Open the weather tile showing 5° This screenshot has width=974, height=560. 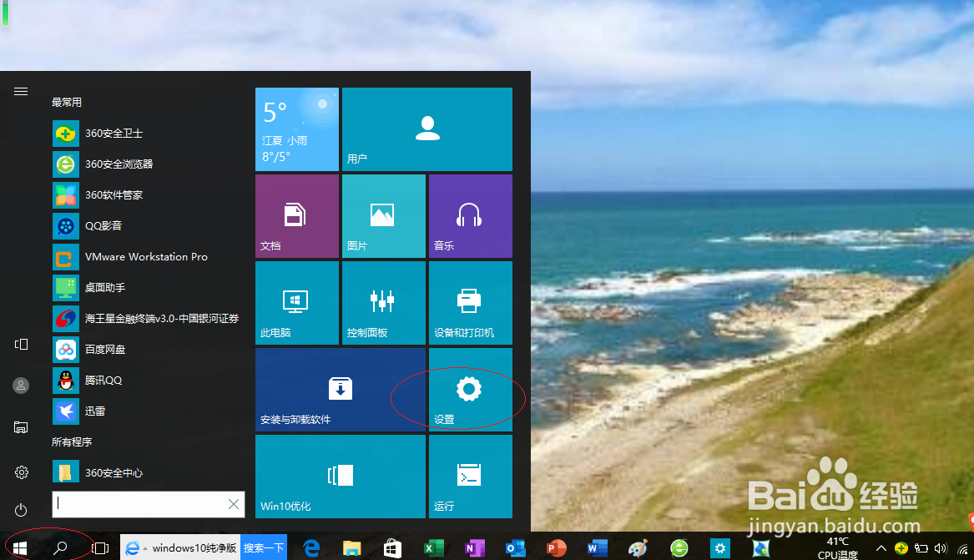click(297, 129)
